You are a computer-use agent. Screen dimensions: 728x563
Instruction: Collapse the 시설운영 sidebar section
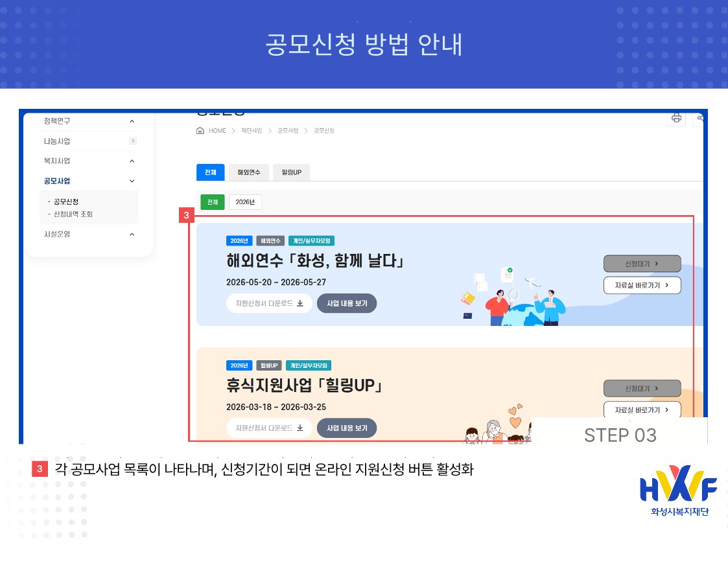pos(132,234)
